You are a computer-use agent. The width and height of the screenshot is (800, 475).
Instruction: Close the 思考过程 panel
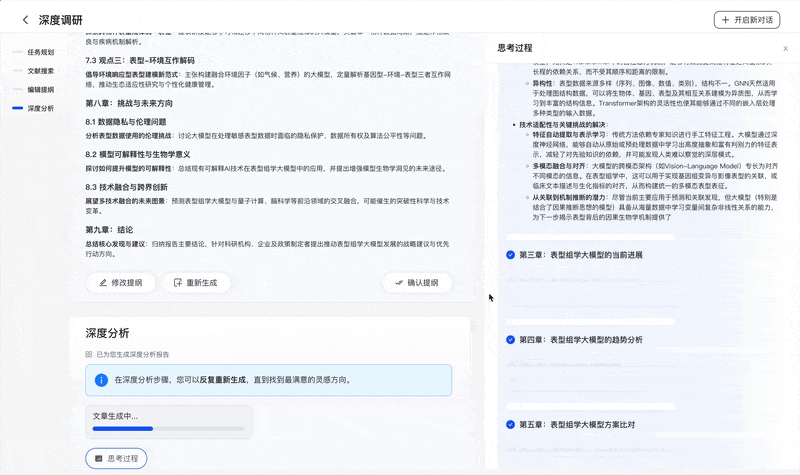tap(785, 48)
